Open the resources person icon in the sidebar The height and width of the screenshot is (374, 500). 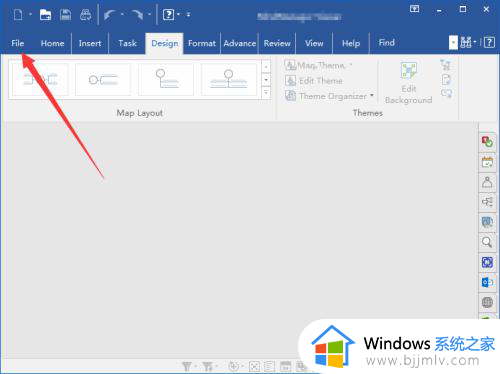(x=487, y=182)
